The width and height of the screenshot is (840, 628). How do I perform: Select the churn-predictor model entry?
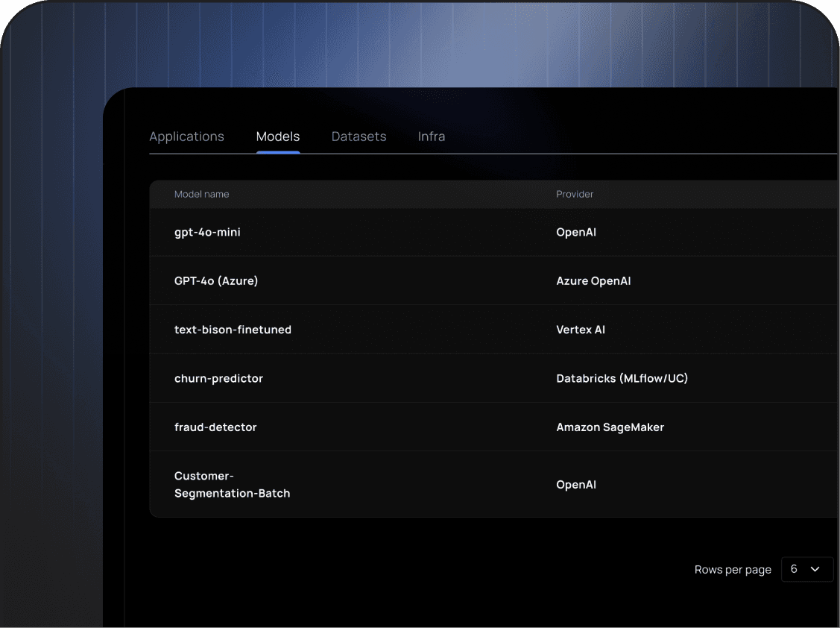coord(218,378)
